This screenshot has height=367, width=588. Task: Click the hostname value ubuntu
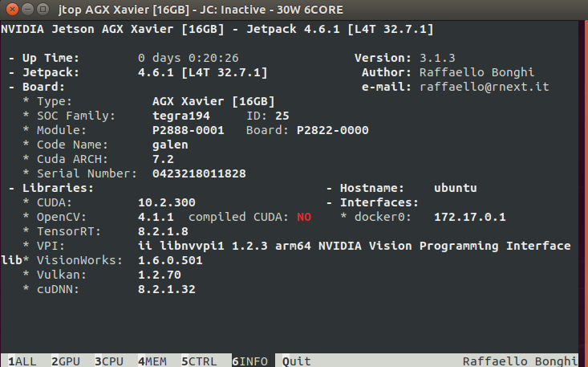(x=455, y=188)
